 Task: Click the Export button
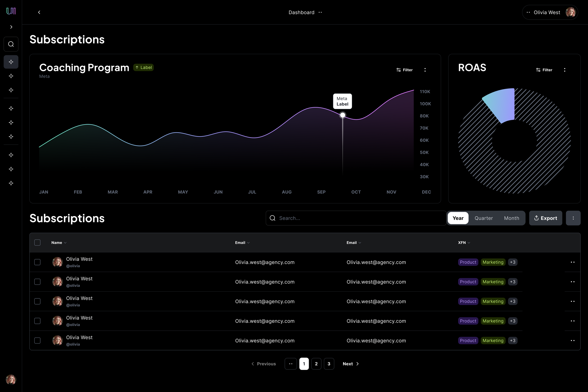pyautogui.click(x=546, y=218)
